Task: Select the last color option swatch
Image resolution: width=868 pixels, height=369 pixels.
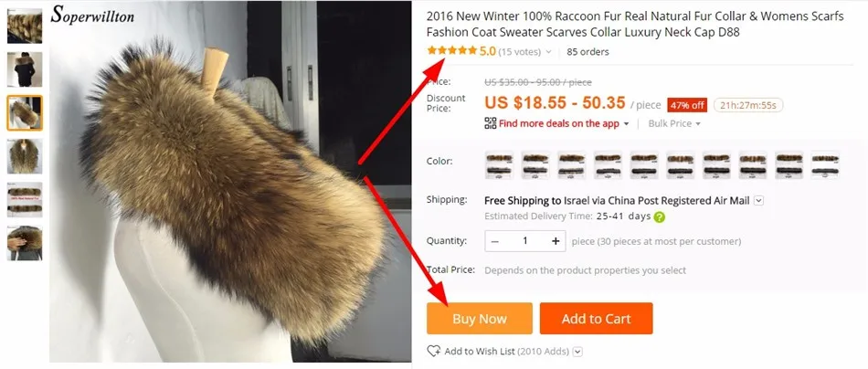Action: (x=825, y=164)
